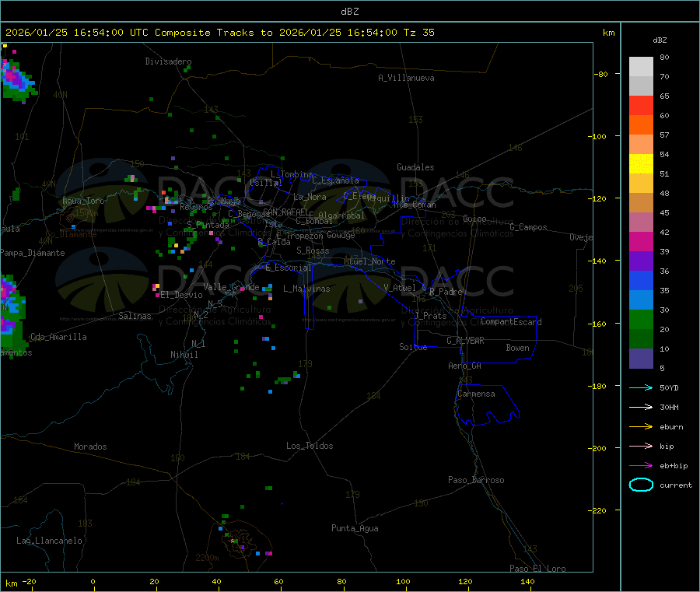Screen dimensions: 700x592
Task: Click the cyan 50YD arrow in legend
Action: click(x=641, y=387)
